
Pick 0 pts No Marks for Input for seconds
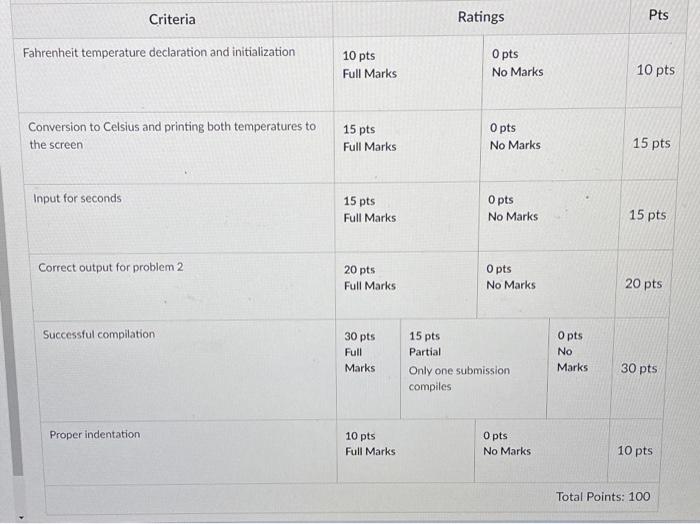(x=513, y=208)
